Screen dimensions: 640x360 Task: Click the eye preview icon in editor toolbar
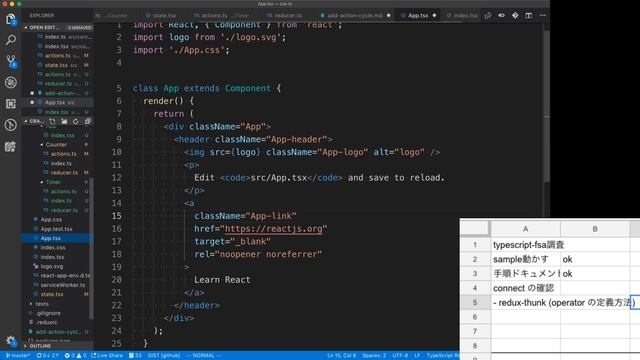[x=501, y=16]
